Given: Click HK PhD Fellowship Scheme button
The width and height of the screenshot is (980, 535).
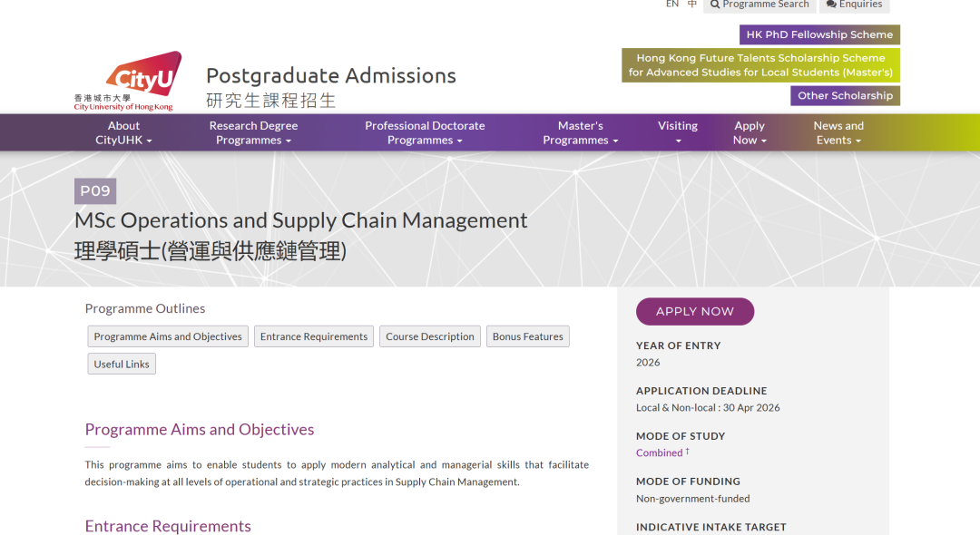Looking at the screenshot, I should pos(819,34).
